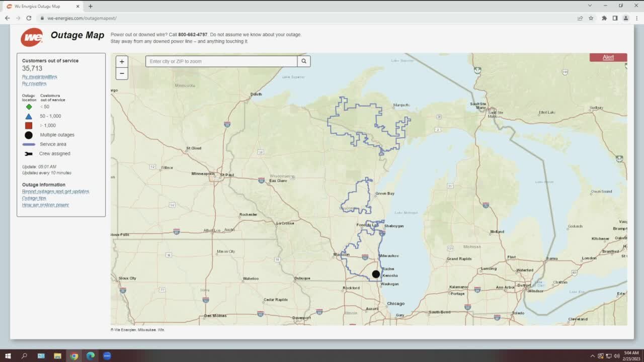Screen dimensions: 644x362
Task: Open Report outages and get updates
Action: (55, 192)
